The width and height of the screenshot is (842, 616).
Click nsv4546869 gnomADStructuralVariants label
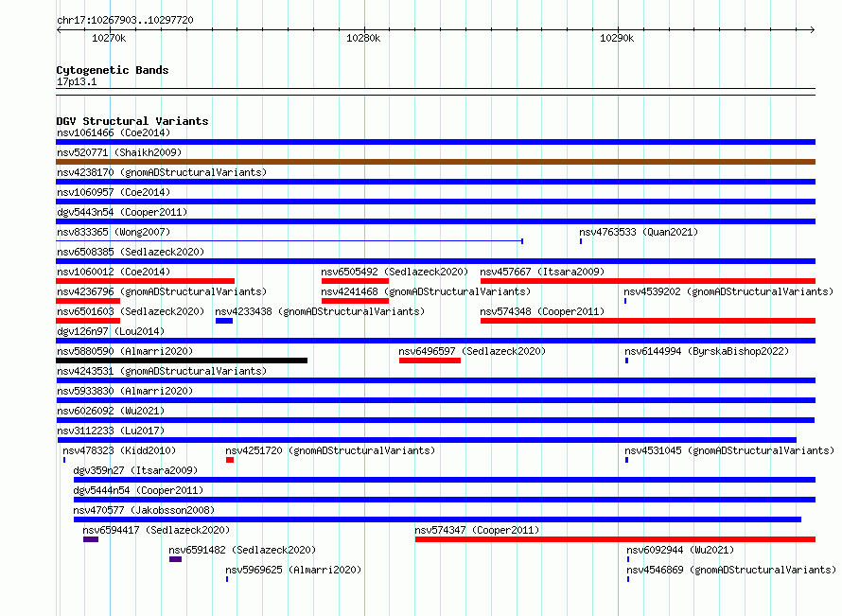pyautogui.click(x=731, y=570)
